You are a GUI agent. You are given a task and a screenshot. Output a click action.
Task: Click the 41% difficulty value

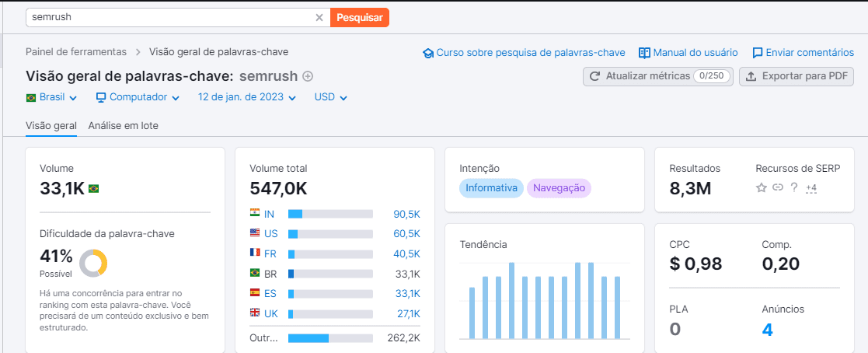coord(56,256)
